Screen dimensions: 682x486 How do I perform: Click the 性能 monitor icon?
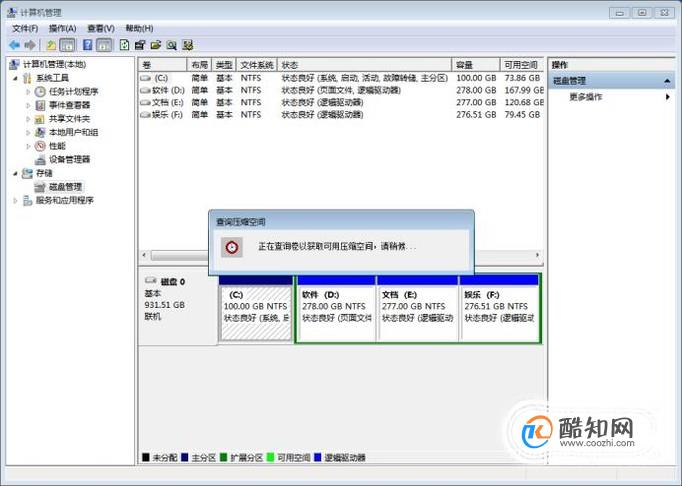[x=40, y=146]
